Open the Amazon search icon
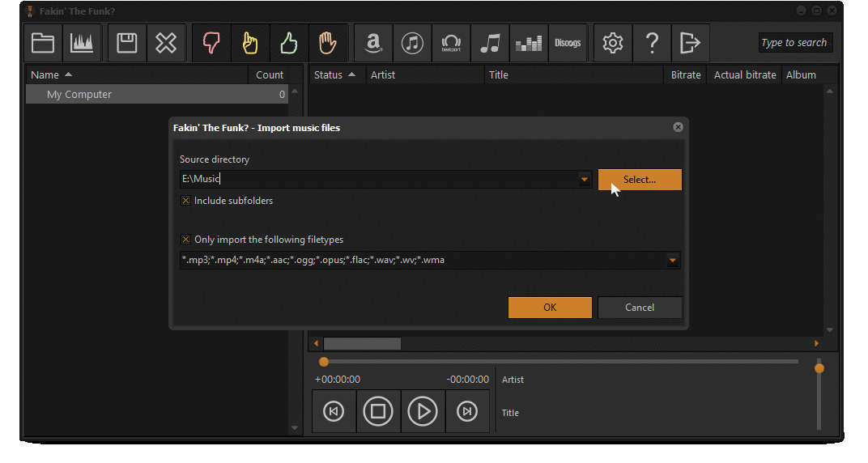868x463 pixels. [373, 43]
